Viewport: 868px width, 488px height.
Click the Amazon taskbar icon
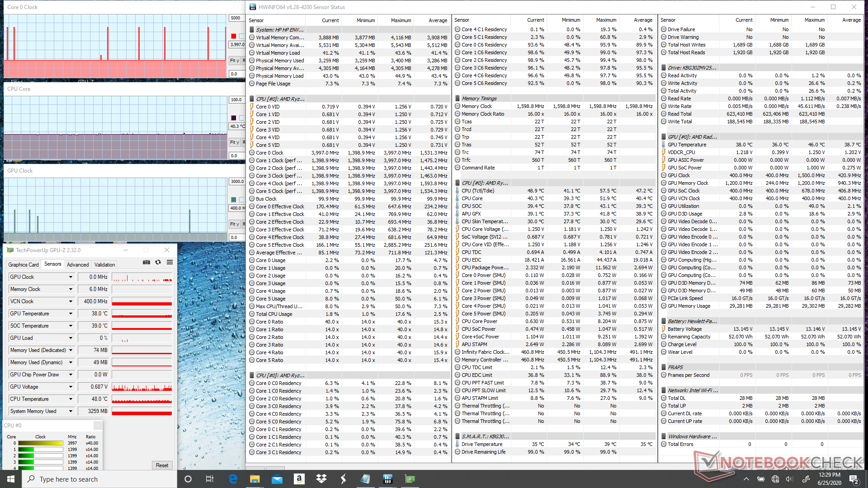(x=299, y=479)
